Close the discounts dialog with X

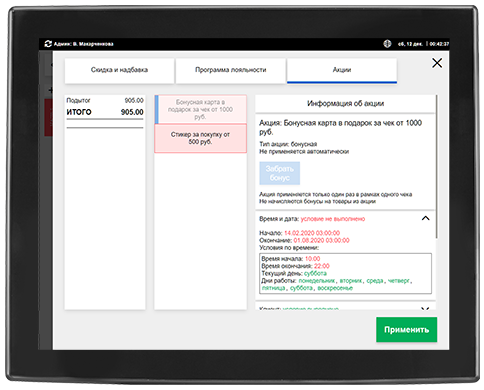(437, 63)
